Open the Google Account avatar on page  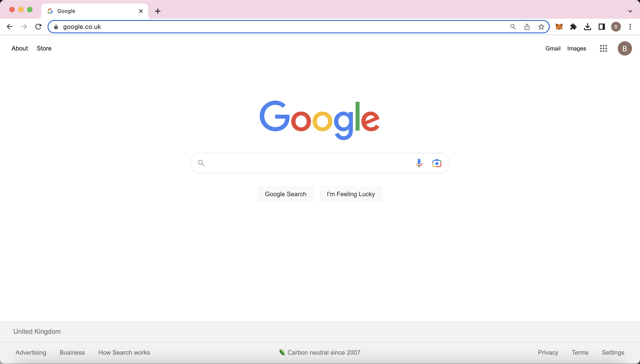(x=625, y=48)
